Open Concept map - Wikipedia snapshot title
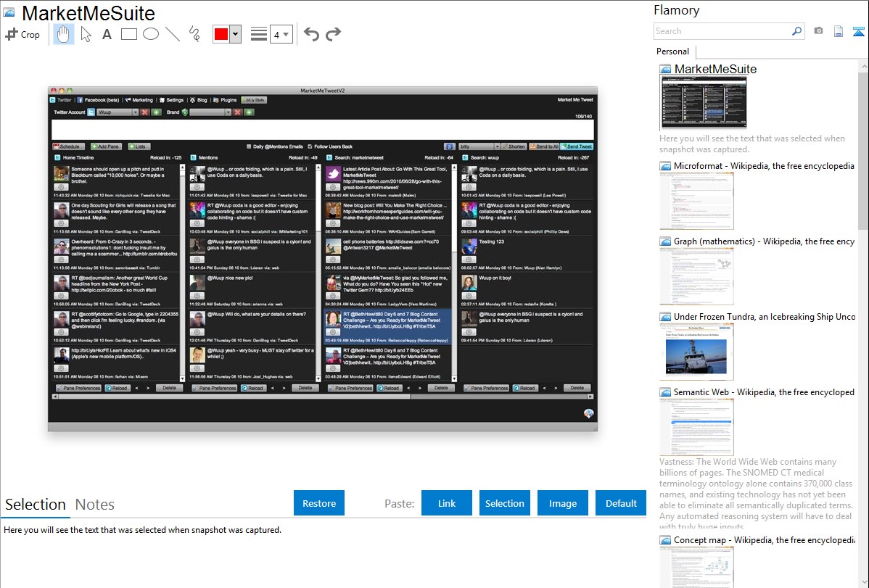This screenshot has width=869, height=588. (764, 539)
